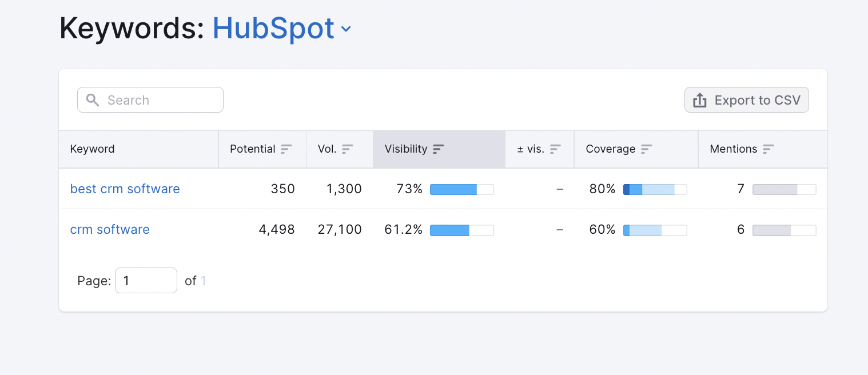Open the "crm software" keyword link

tap(110, 229)
